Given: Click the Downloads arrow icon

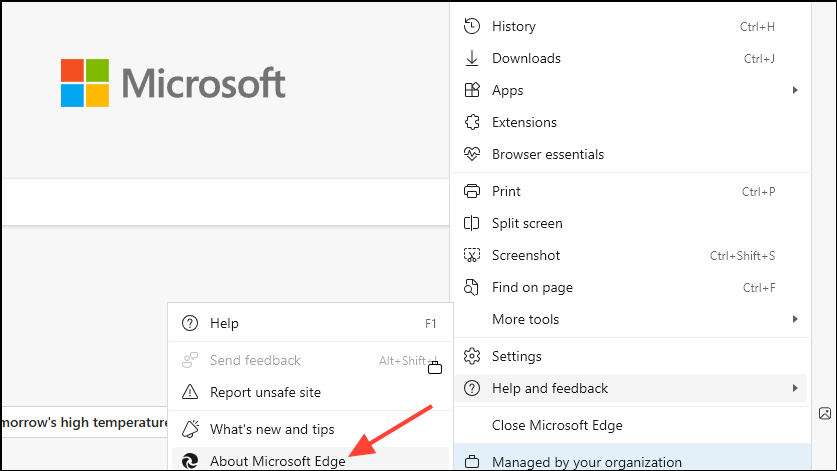Looking at the screenshot, I should pos(473,58).
